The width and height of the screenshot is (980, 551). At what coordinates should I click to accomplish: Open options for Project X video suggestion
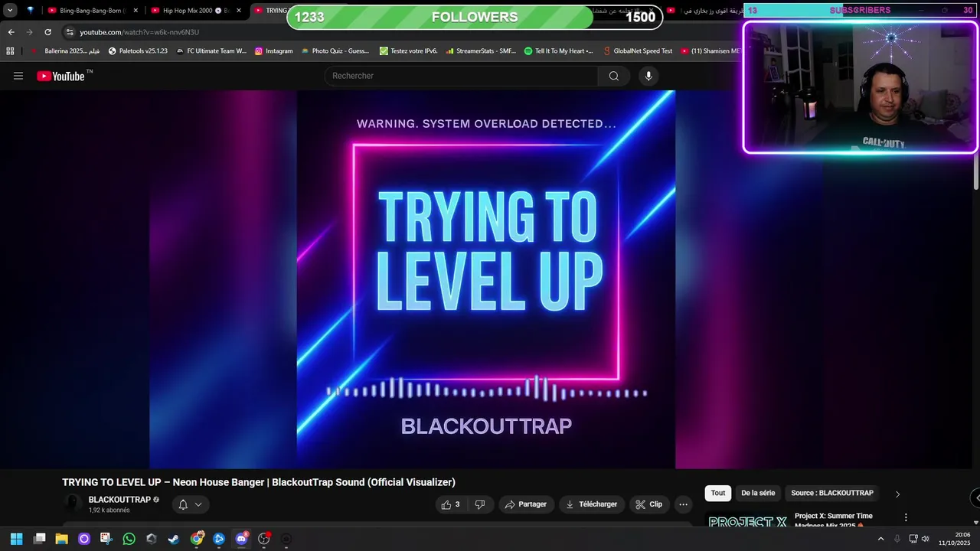[x=906, y=517]
